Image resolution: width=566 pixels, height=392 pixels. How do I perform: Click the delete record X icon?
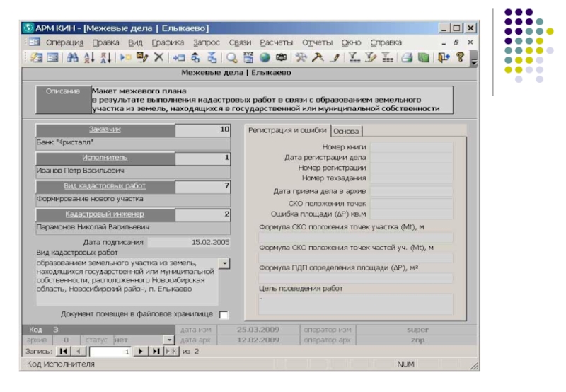point(159,59)
